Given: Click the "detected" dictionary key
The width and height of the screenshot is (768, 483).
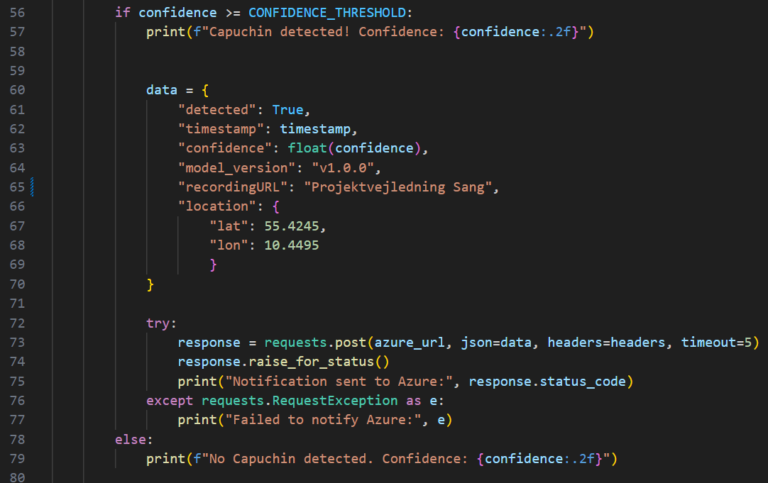Looking at the screenshot, I should (217, 110).
